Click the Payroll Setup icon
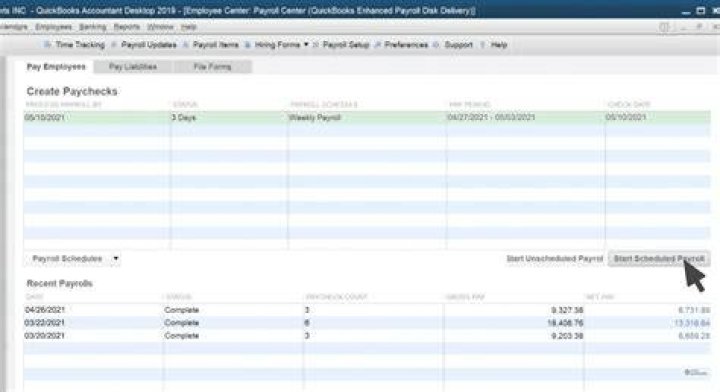This screenshot has width=720, height=392. point(316,45)
